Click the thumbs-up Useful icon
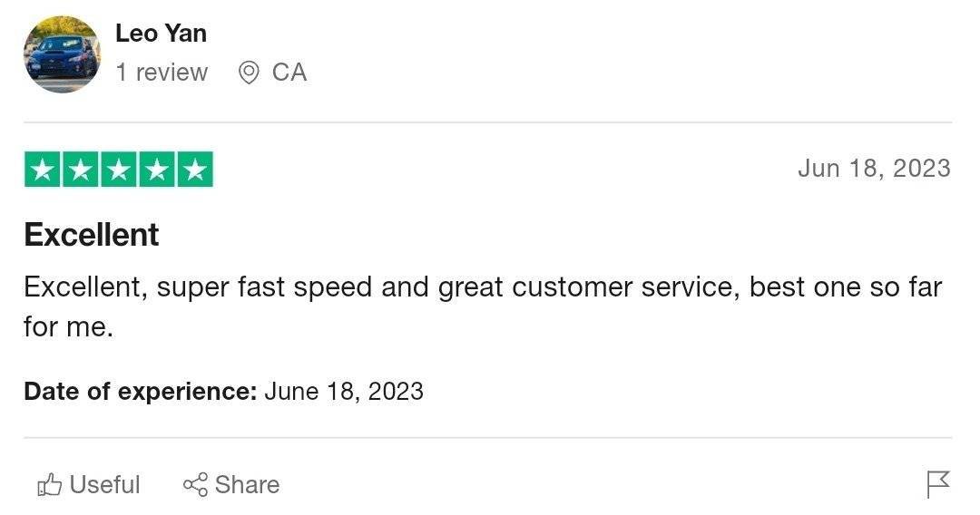This screenshot has width=980, height=515. click(x=49, y=486)
